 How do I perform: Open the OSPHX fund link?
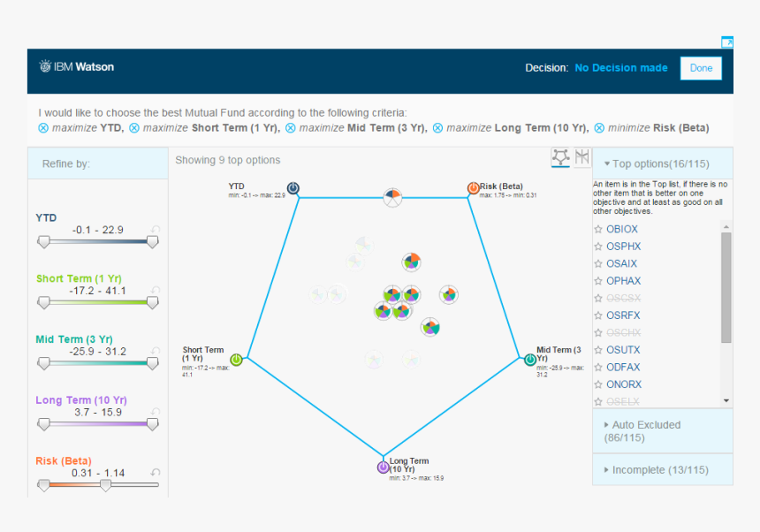click(623, 247)
